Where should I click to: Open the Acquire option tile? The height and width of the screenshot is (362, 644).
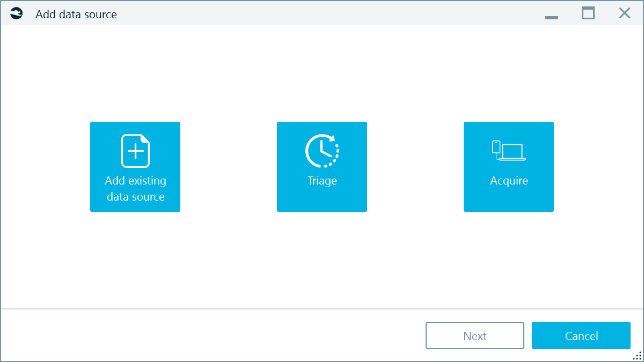(509, 167)
